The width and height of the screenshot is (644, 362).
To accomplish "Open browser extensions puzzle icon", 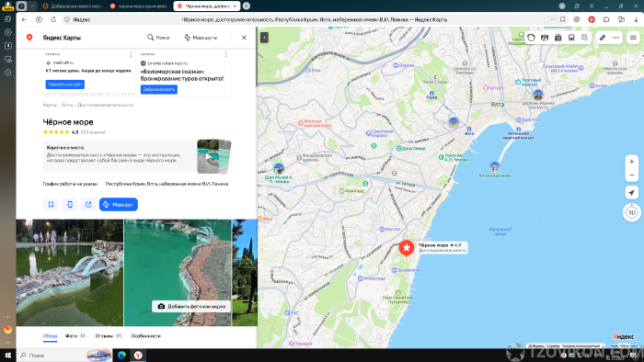I will point(606,19).
